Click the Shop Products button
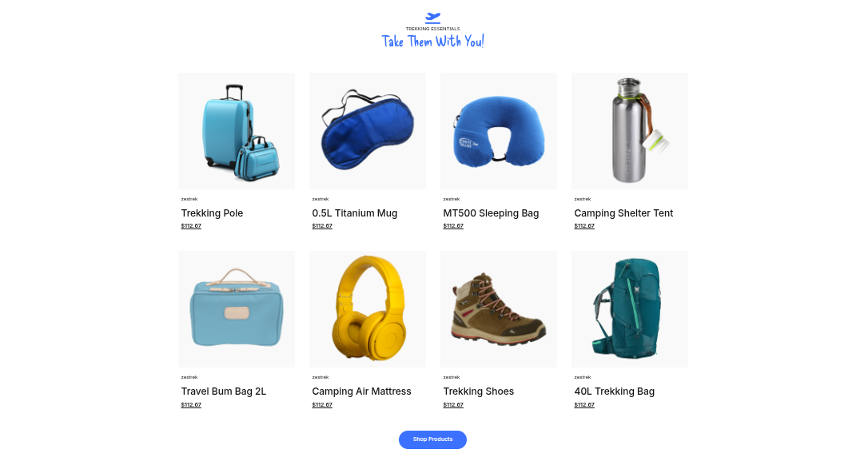The height and width of the screenshot is (465, 868). point(432,439)
